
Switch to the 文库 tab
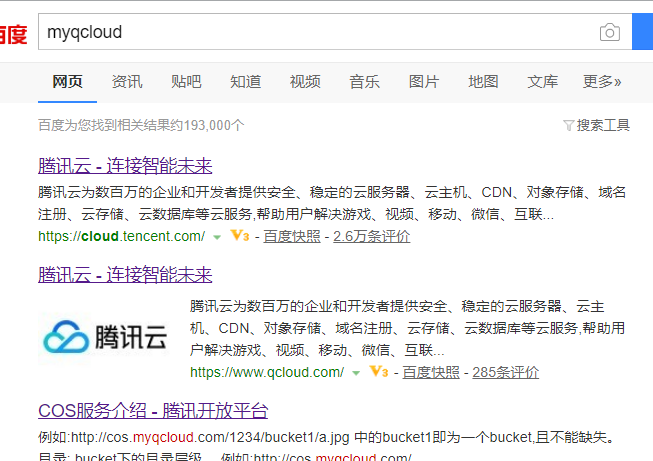point(542,82)
